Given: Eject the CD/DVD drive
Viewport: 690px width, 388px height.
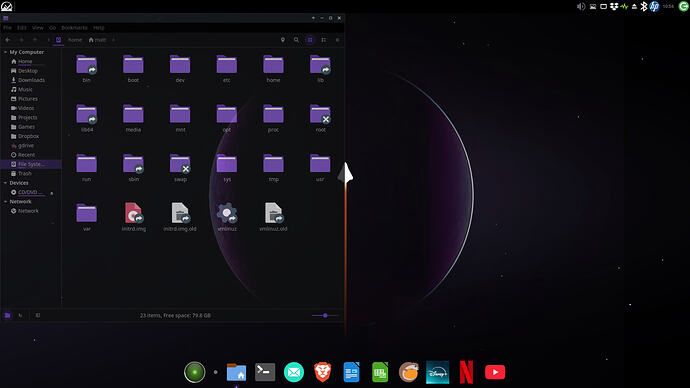Looking at the screenshot, I should pos(52,193).
